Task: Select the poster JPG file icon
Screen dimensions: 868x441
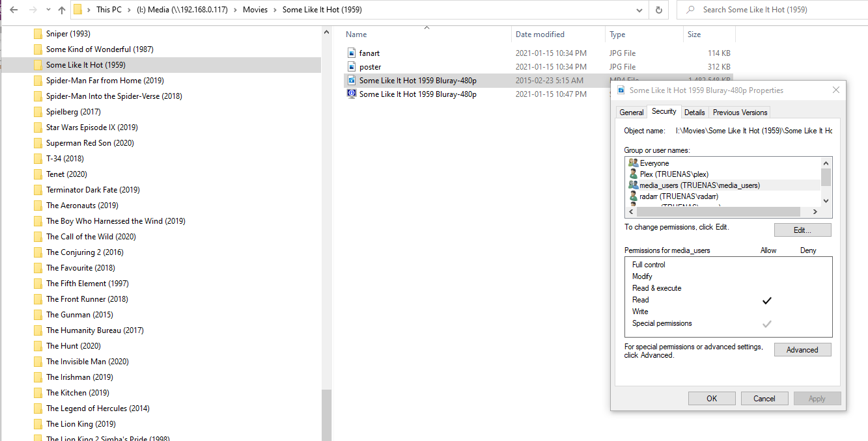Action: (x=352, y=67)
